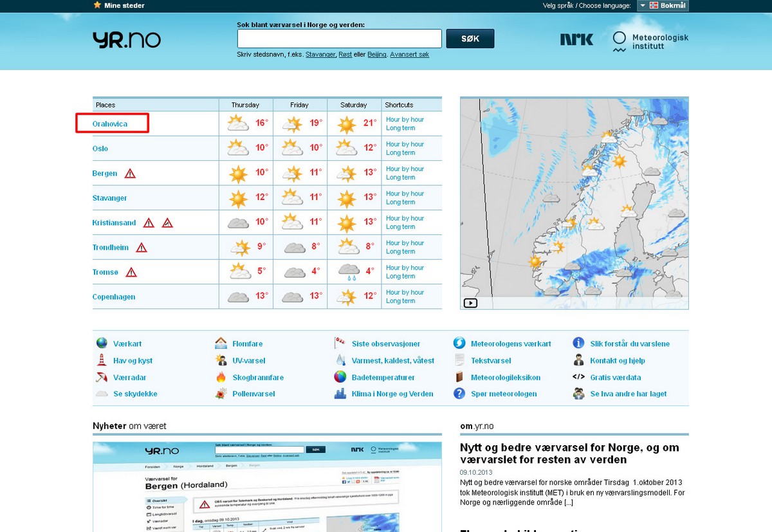772x532 pixels.
Task: Open the Orahovica forecast link
Action: pyautogui.click(x=110, y=124)
